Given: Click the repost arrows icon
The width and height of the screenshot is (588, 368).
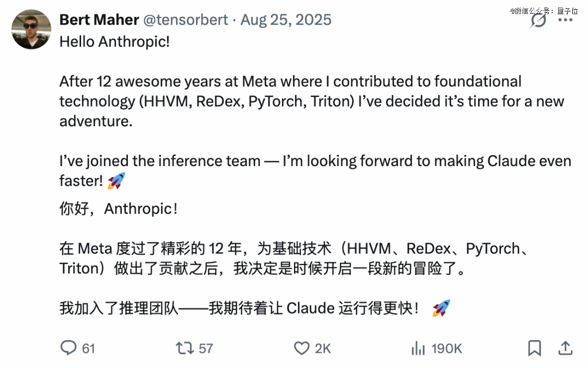Looking at the screenshot, I should tap(185, 347).
